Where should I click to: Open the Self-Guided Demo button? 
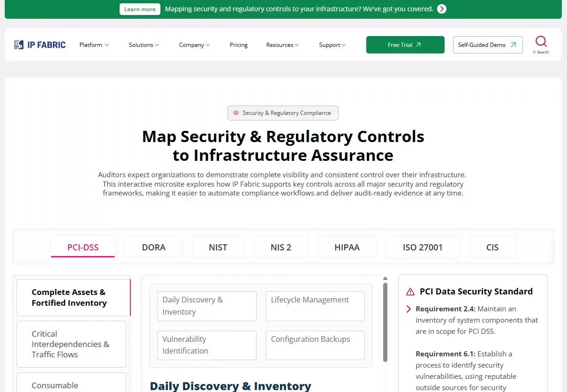tap(487, 45)
